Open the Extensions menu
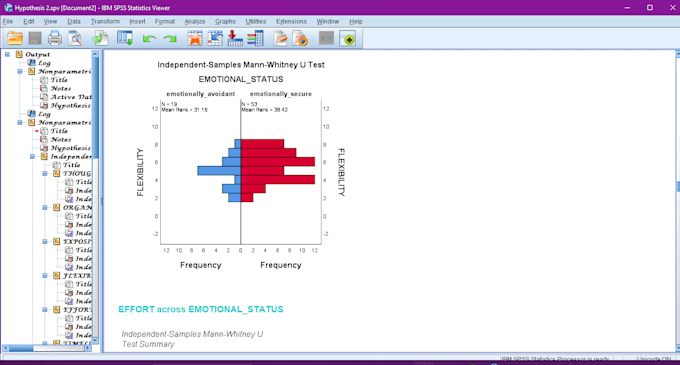This screenshot has height=365, width=680. click(x=291, y=21)
